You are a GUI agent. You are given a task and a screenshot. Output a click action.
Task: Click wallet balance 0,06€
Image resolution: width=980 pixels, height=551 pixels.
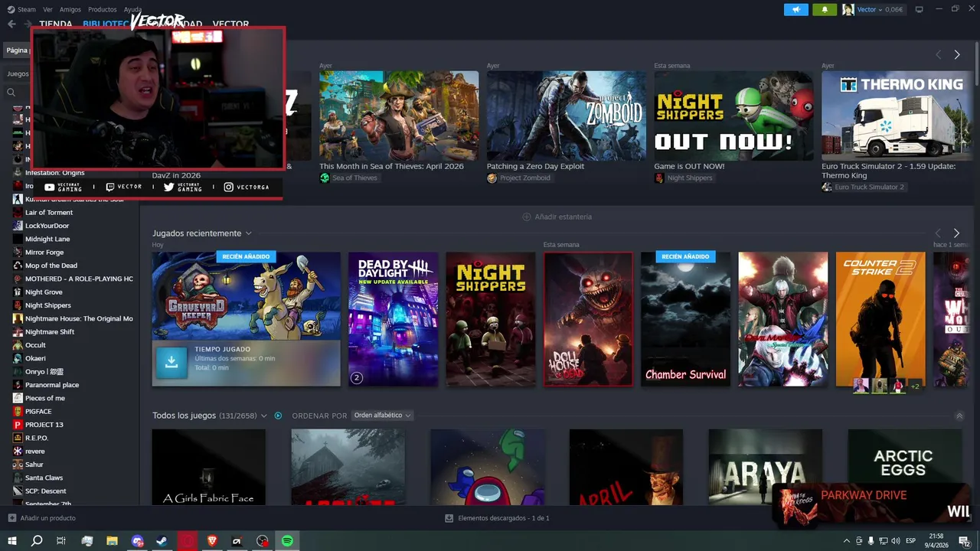(x=893, y=9)
